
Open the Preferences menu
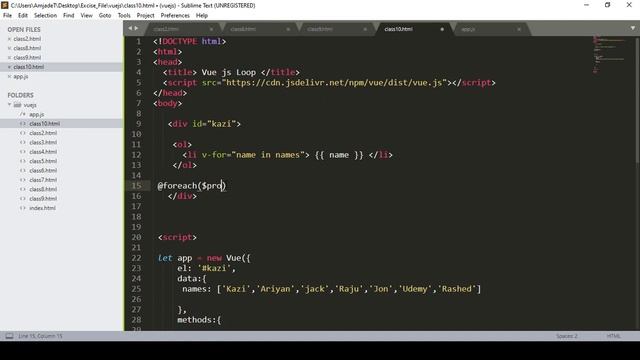click(175, 16)
